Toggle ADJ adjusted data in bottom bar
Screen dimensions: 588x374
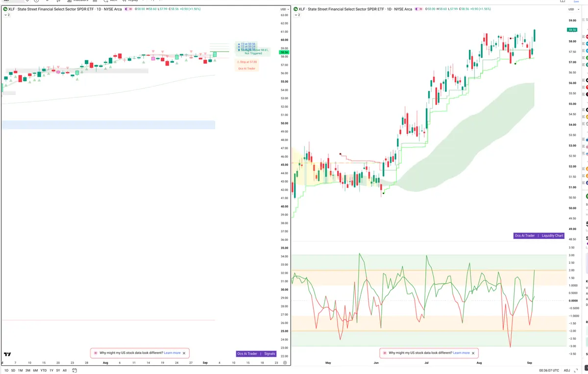click(567, 371)
